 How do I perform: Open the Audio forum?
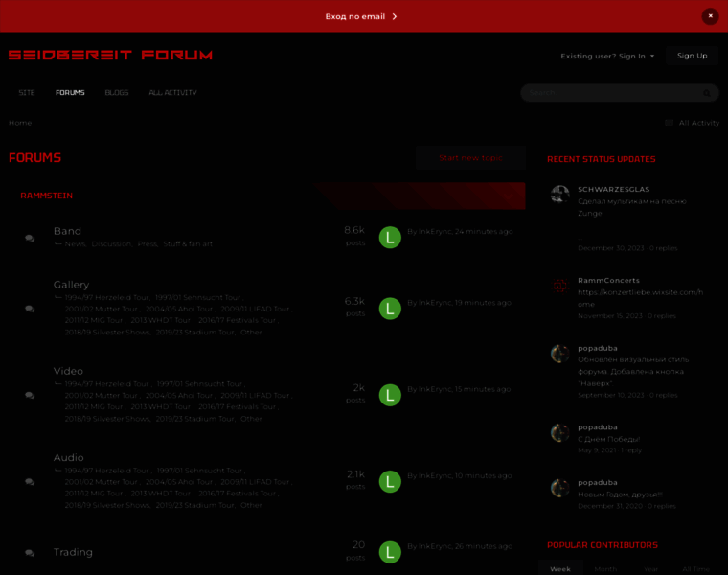coord(69,457)
